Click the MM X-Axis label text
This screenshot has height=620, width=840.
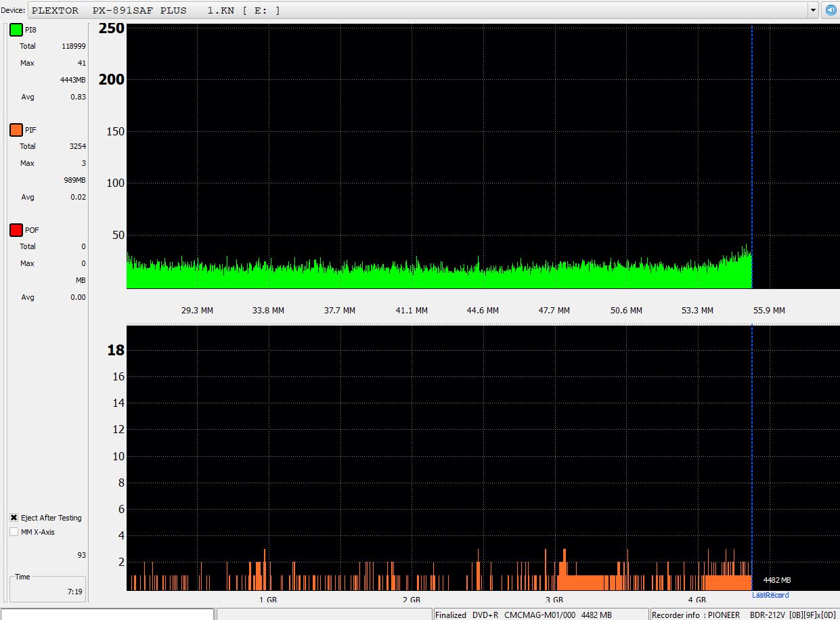pos(38,532)
